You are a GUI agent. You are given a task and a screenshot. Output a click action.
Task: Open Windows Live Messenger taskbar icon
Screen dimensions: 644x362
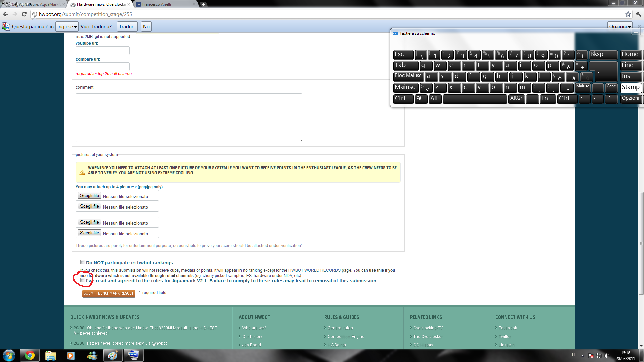click(92, 355)
